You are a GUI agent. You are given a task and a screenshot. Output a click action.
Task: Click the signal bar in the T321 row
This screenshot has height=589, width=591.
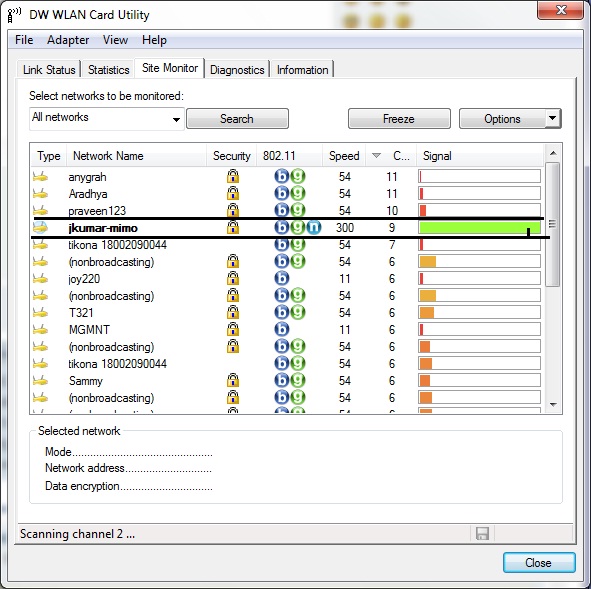479,312
